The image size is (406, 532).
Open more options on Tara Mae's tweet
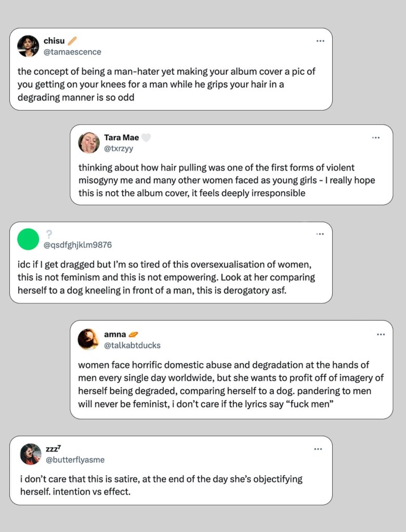pyautogui.click(x=376, y=138)
